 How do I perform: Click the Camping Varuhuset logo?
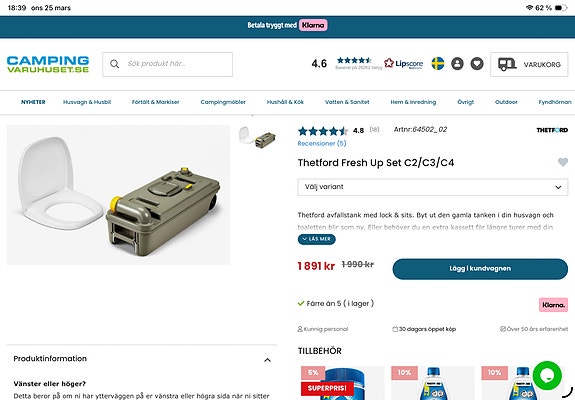(x=48, y=64)
